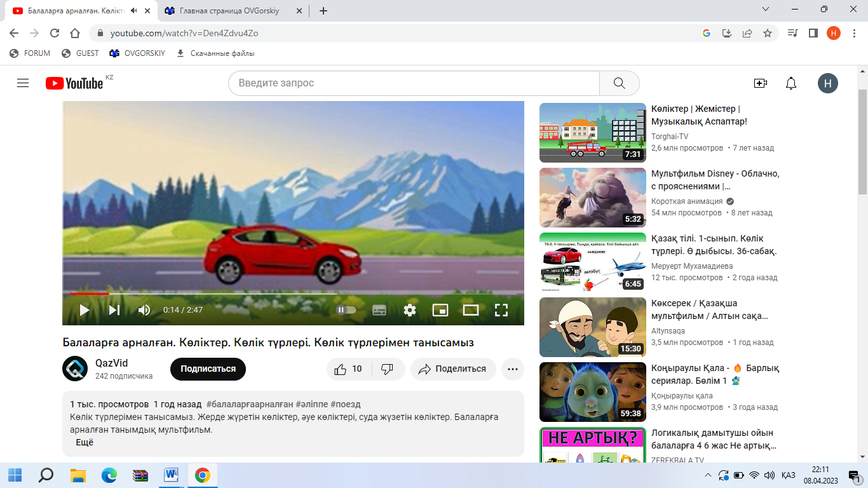Screen dimensions: 868x488
Task: Skip to the next video
Action: pos(114,310)
